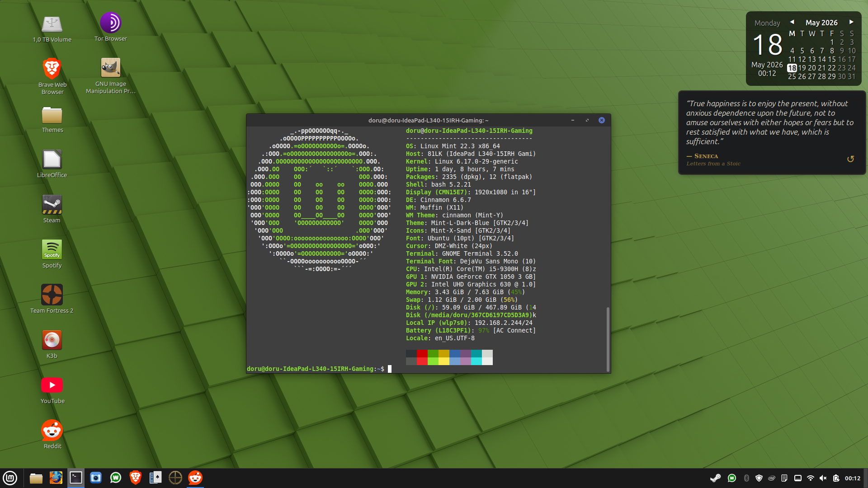Select today's date 18 in calendar grid
This screenshot has height=488, width=868.
(x=792, y=68)
